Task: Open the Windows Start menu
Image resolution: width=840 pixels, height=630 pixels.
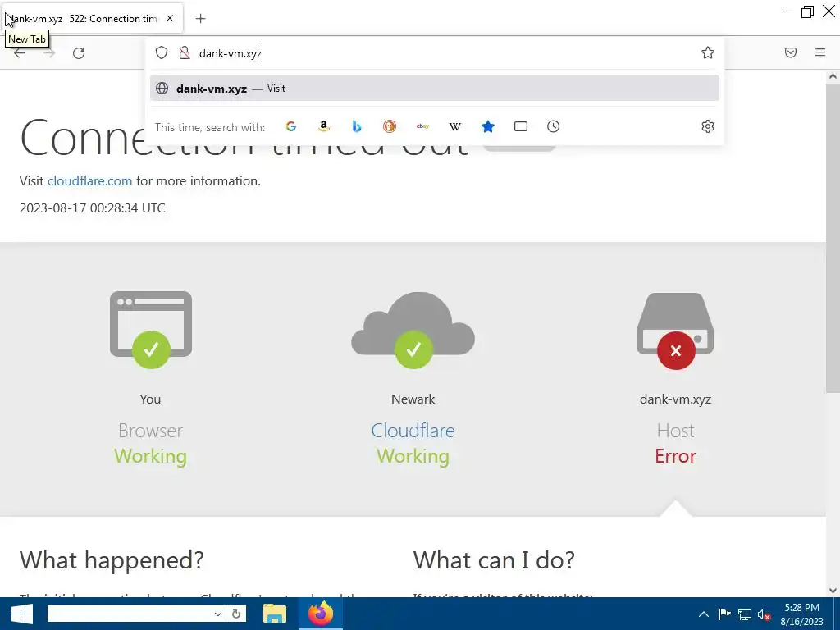Action: coord(22,614)
